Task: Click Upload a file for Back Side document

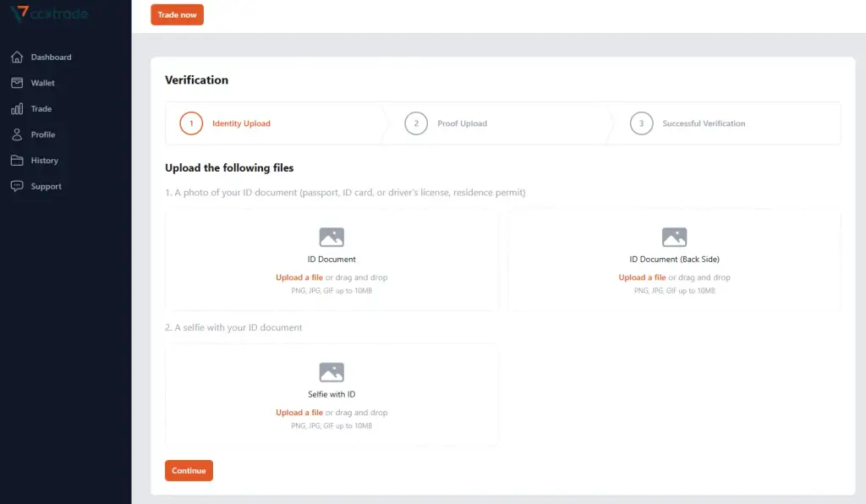Action: pyautogui.click(x=643, y=277)
